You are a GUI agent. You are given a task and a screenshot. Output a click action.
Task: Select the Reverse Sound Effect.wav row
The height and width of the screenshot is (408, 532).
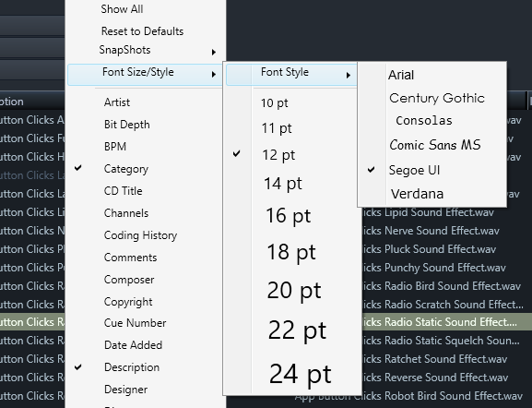pyautogui.click(x=436, y=378)
